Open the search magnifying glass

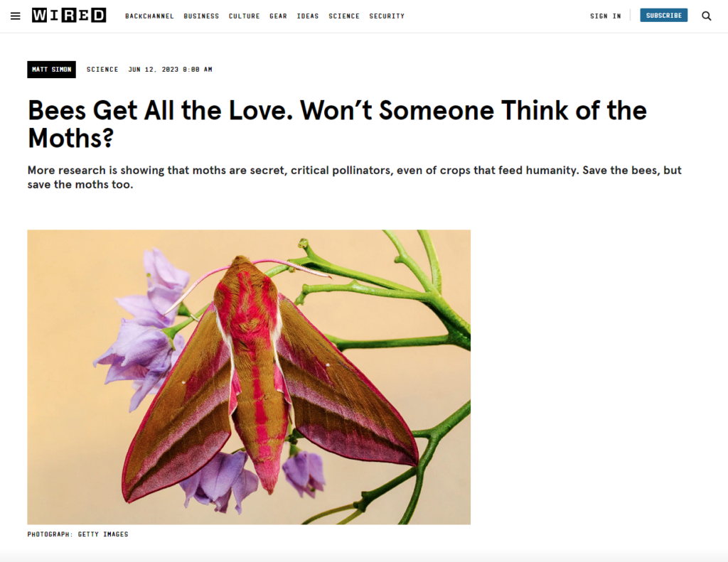tap(706, 15)
